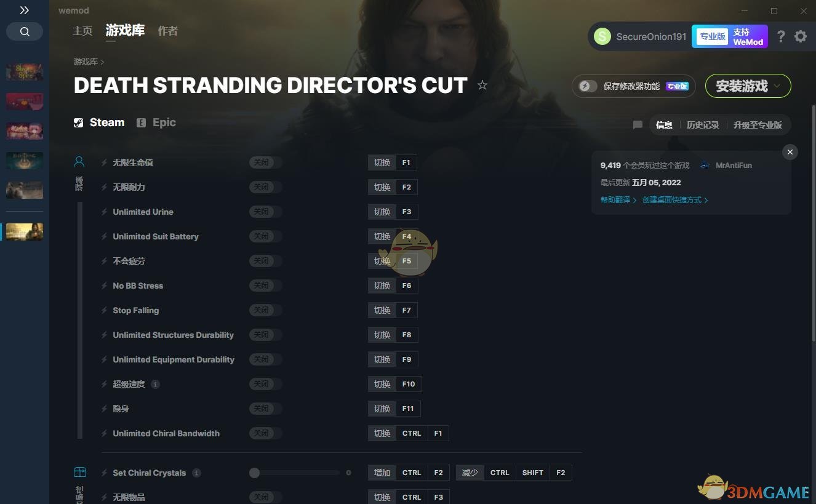Click the info icon beside 超级速度

(155, 384)
